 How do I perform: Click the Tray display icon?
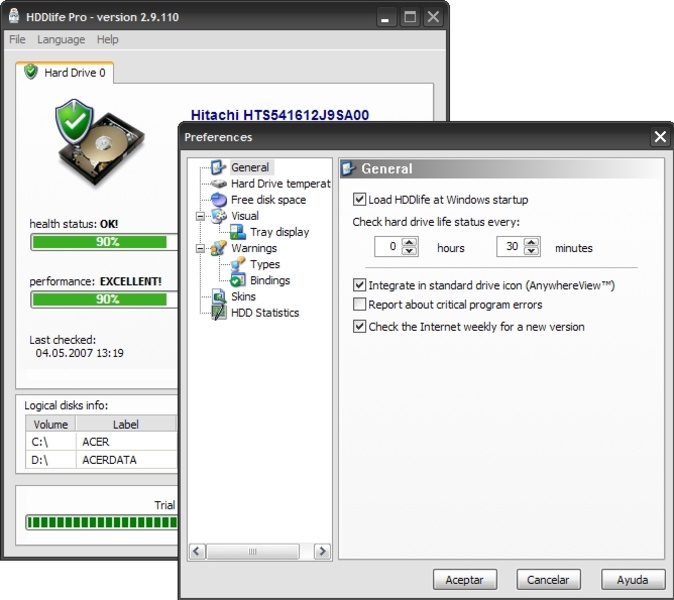click(x=238, y=232)
